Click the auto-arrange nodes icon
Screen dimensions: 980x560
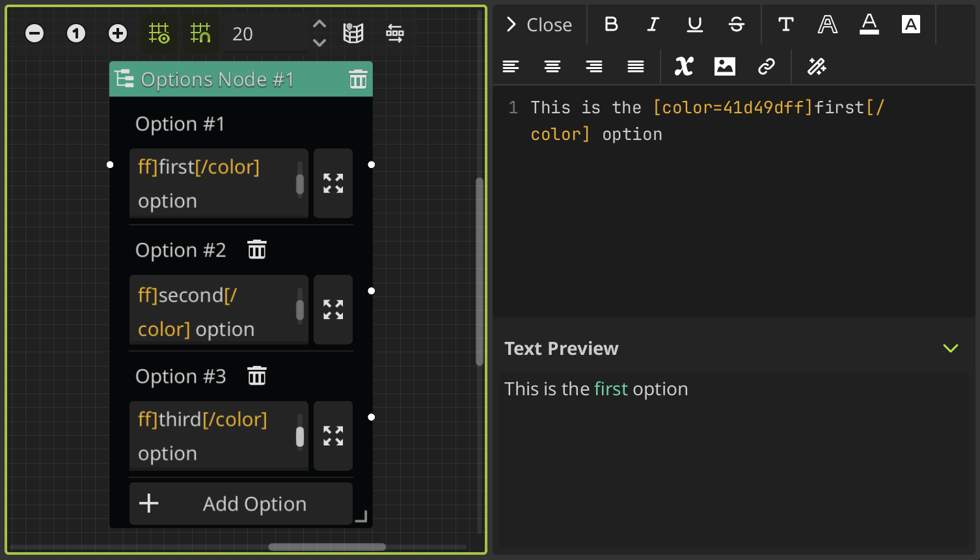coord(394,33)
